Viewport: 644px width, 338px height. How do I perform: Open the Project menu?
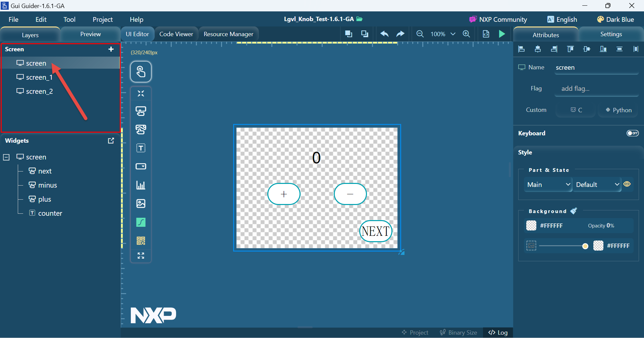(x=102, y=19)
